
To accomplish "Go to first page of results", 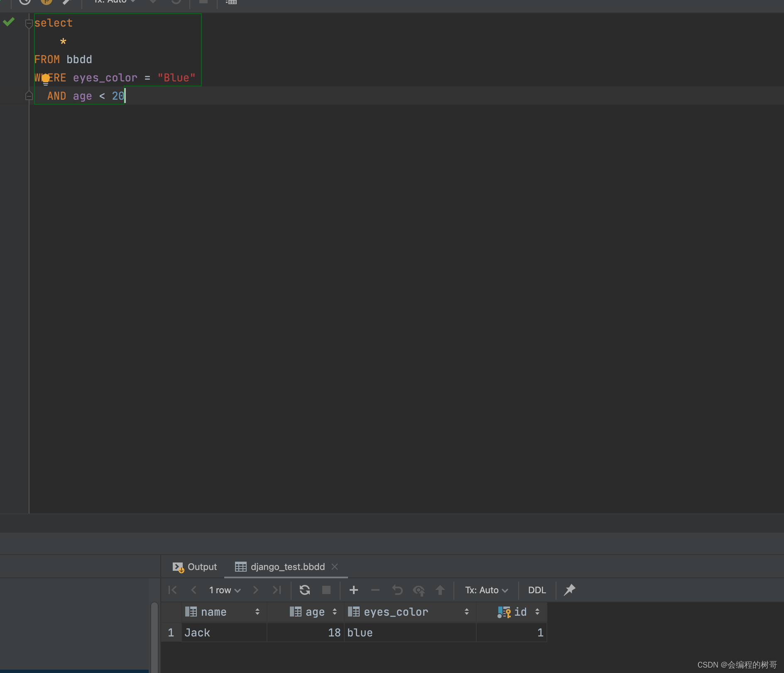I will pos(173,590).
